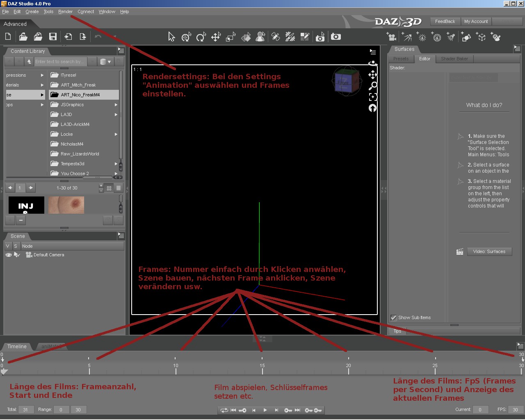Click the viewport pan control
Screen dimensions: 525x420
pos(372,74)
